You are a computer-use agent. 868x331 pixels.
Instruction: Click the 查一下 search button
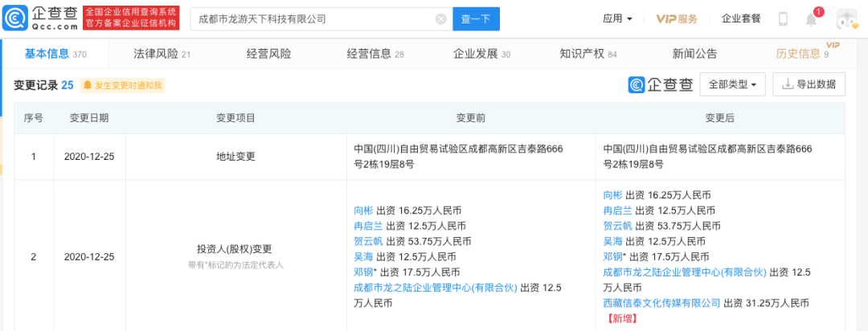(x=476, y=18)
